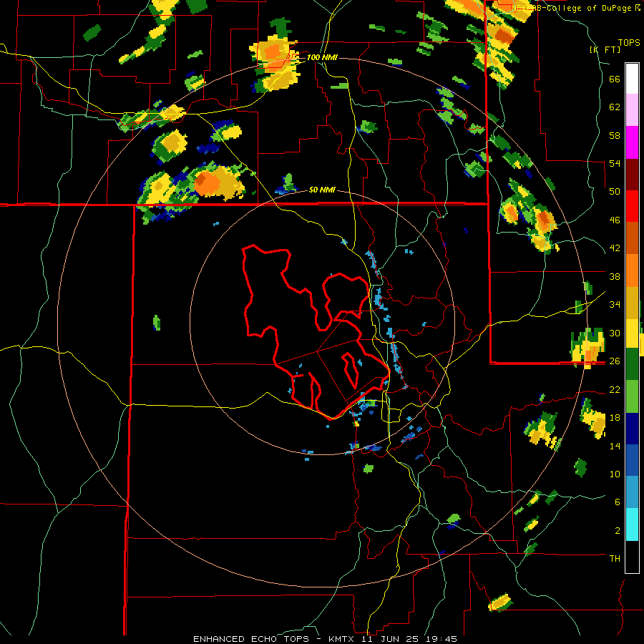Click the 100 NMI range ring label
Screen dimensions: 644x644
(x=322, y=57)
